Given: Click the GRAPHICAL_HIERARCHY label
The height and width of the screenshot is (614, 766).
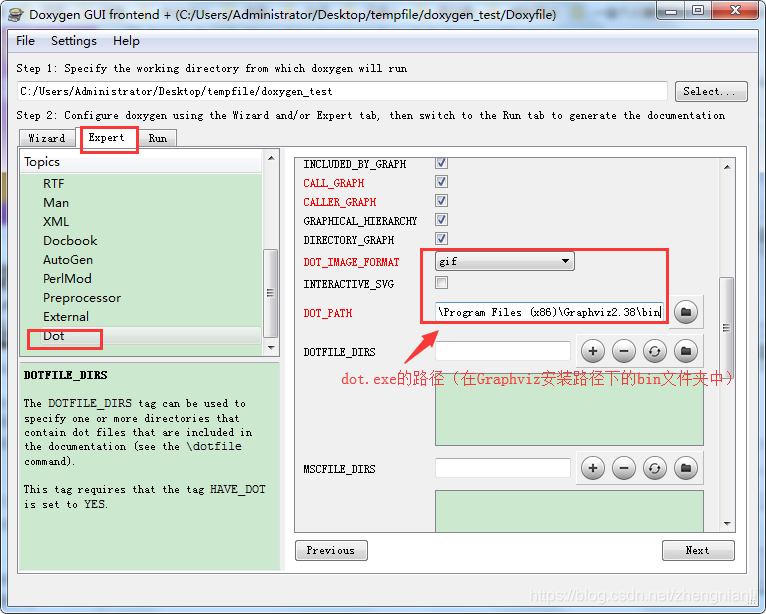Looking at the screenshot, I should pyautogui.click(x=360, y=221).
